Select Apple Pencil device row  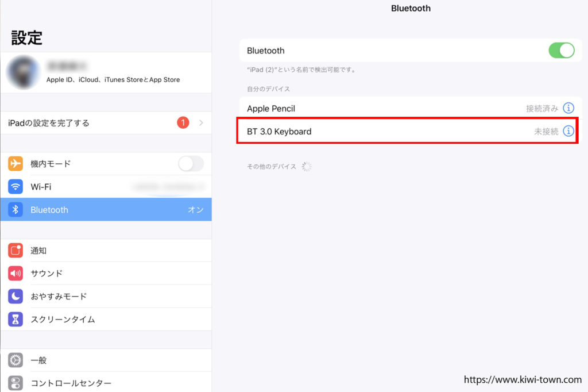[411, 108]
